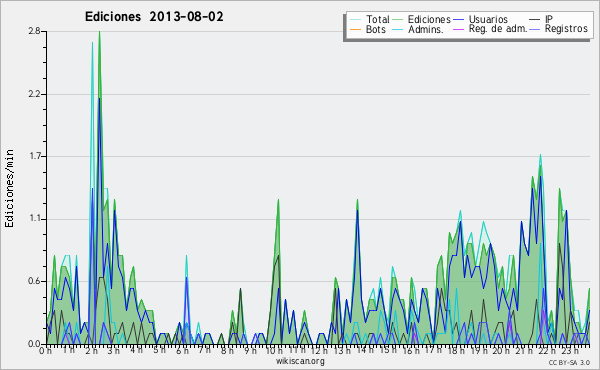The height and width of the screenshot is (370, 600).
Task: Click the 2.8 y-axis value label
Action: (x=34, y=31)
